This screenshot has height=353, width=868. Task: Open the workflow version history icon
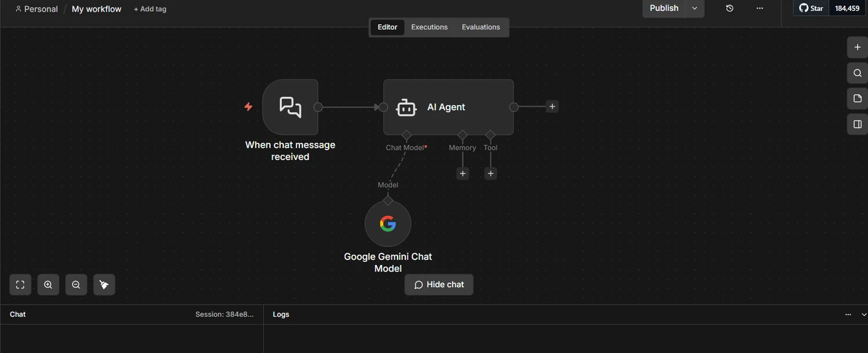point(730,8)
